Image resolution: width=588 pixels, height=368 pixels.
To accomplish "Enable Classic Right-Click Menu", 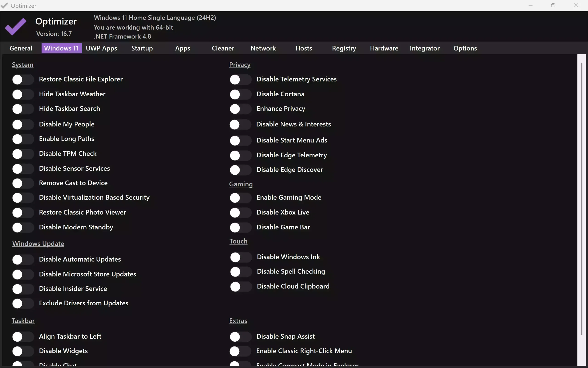I will click(240, 351).
